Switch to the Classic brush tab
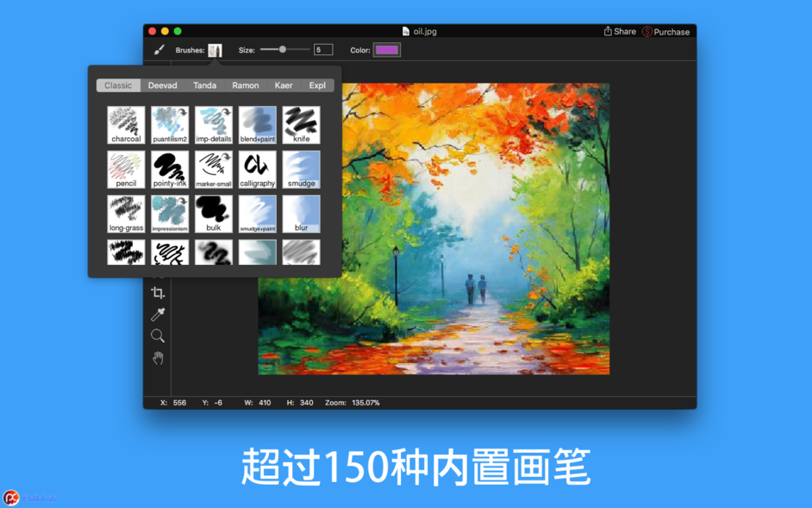This screenshot has height=508, width=812. point(118,85)
